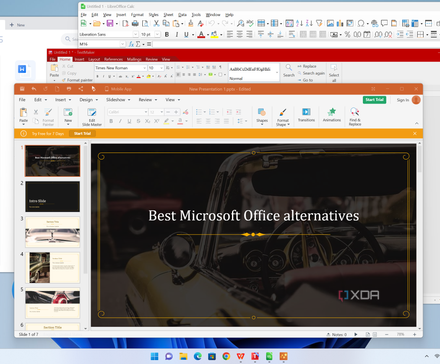The width and height of the screenshot is (440, 364).
Task: Select slide 4 thumbnail in slide panel
Action: click(53, 268)
